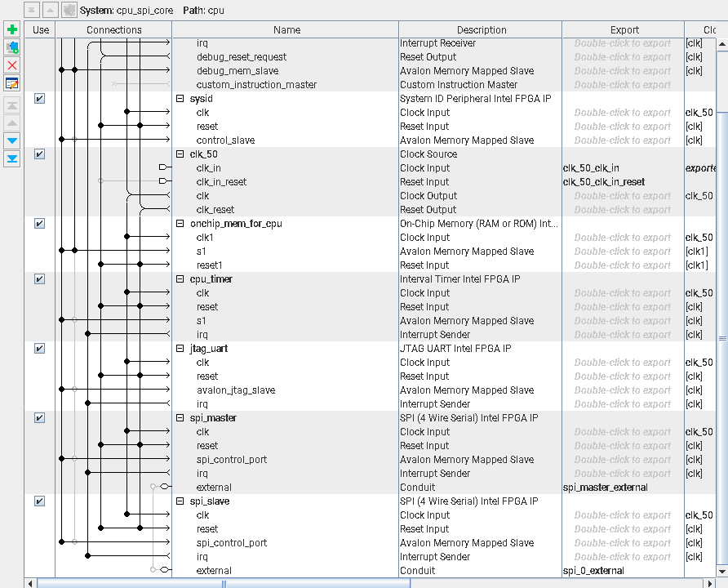The width and height of the screenshot is (728, 588).
Task: Click unconnected connection dot on custom_instruction_master row
Action: click(x=113, y=83)
